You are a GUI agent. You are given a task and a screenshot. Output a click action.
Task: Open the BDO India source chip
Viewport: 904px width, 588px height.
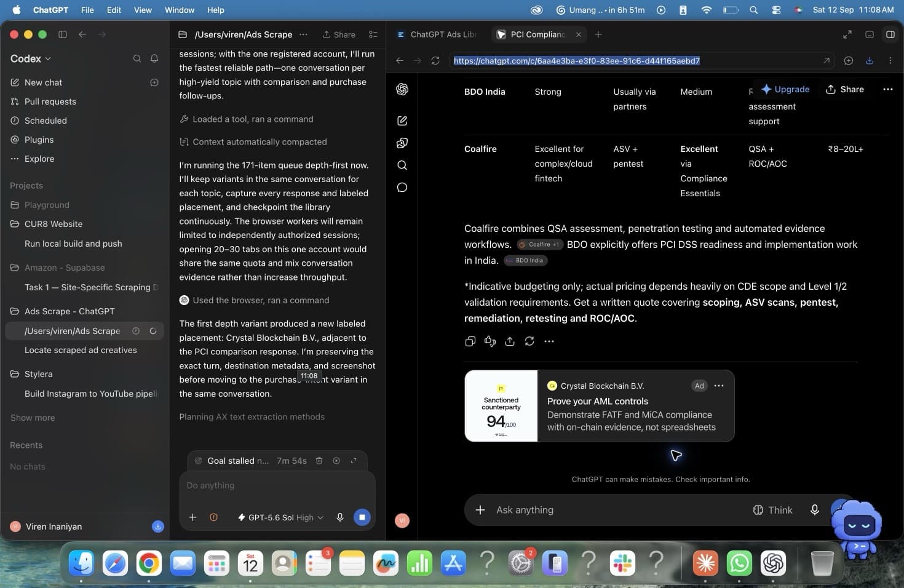pyautogui.click(x=526, y=260)
